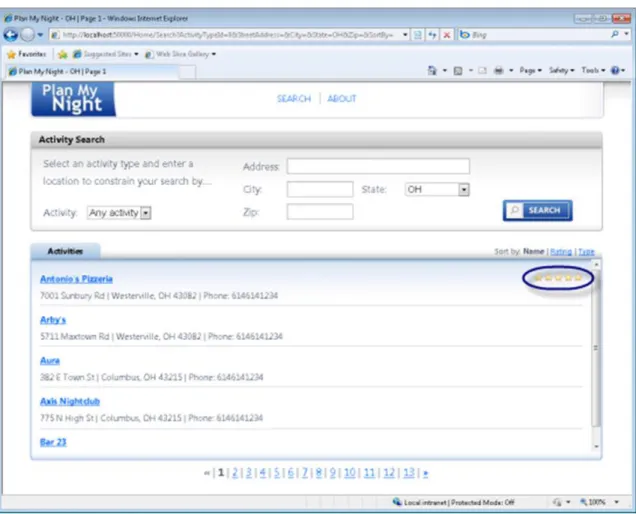636x514 pixels.
Task: Go to the SEARCH navigation link
Action: (x=294, y=99)
